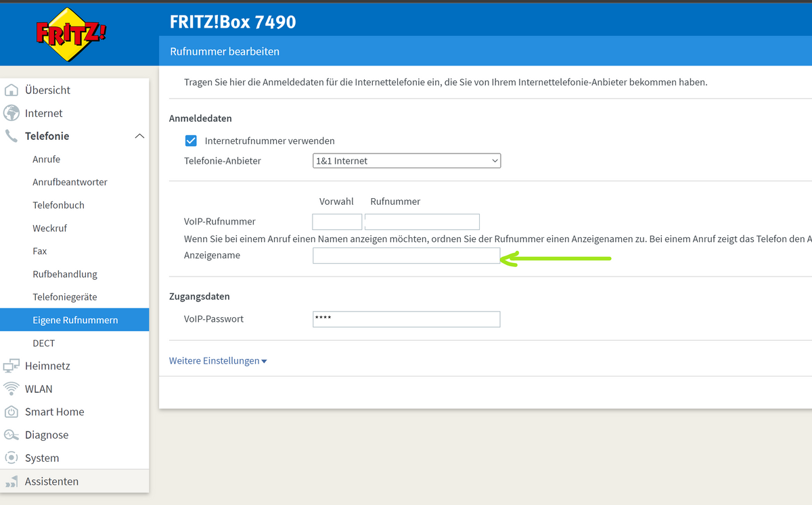Click the Rufnummer bearbeiten heading

pos(224,51)
